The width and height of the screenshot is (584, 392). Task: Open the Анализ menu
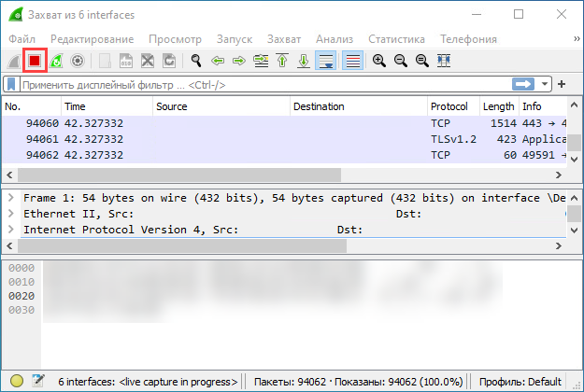pyautogui.click(x=335, y=39)
